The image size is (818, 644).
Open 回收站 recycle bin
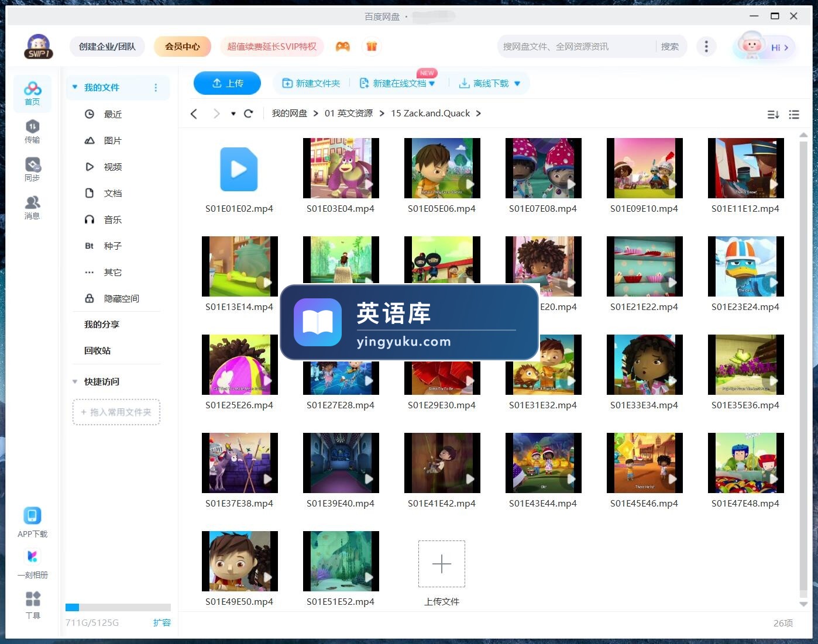[x=97, y=350]
